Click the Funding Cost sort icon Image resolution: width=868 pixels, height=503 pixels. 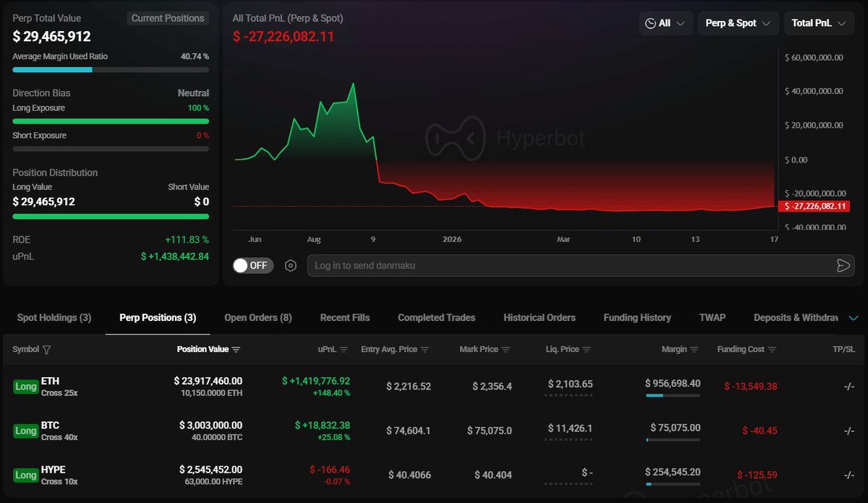772,350
